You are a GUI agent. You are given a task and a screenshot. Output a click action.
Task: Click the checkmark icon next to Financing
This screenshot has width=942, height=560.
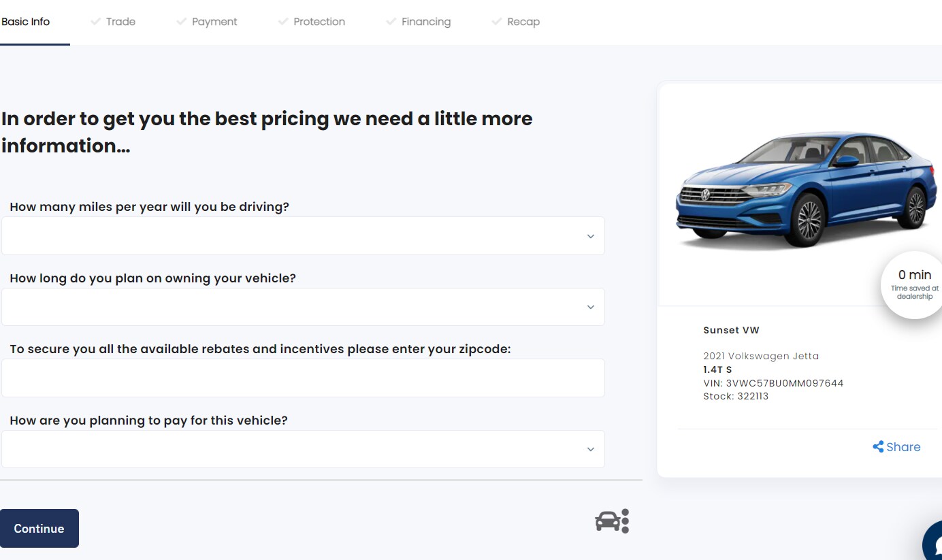tap(391, 22)
